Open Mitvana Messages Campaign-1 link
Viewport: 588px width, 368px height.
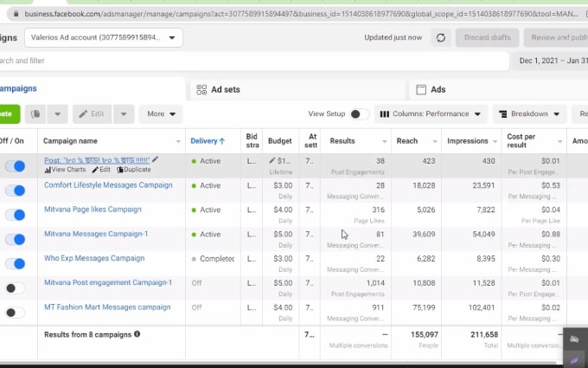pos(96,234)
